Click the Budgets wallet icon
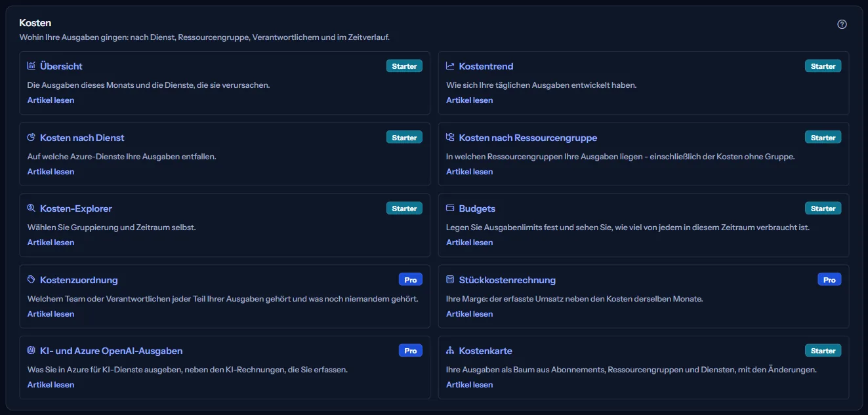The image size is (868, 415). pos(450,208)
